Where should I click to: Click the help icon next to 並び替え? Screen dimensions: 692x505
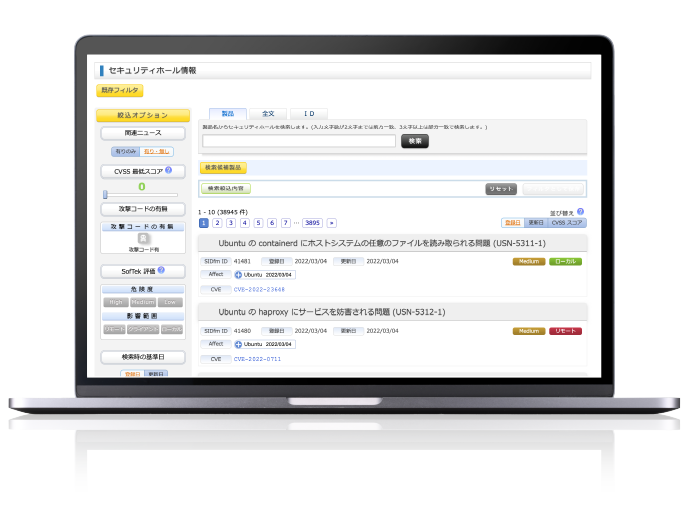580,212
